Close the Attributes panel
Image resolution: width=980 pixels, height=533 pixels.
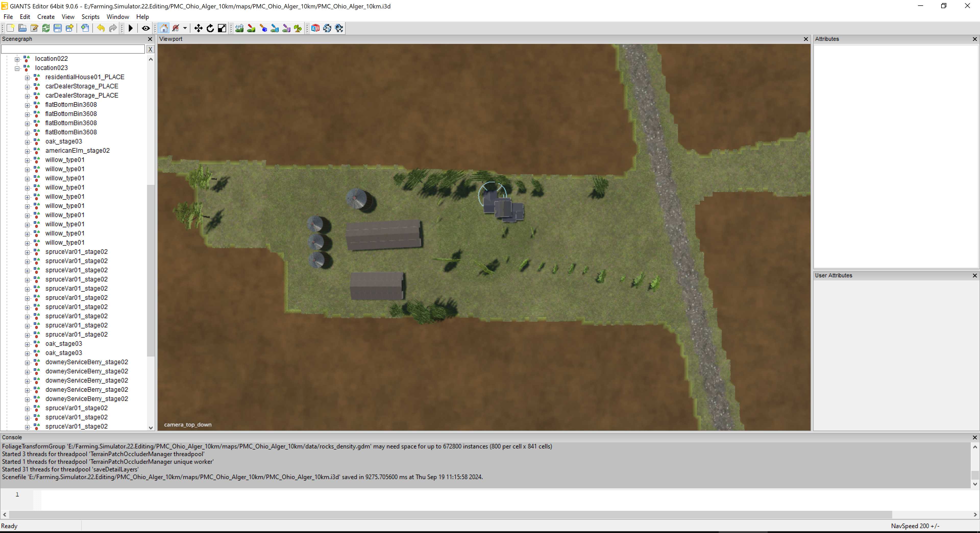pos(975,39)
